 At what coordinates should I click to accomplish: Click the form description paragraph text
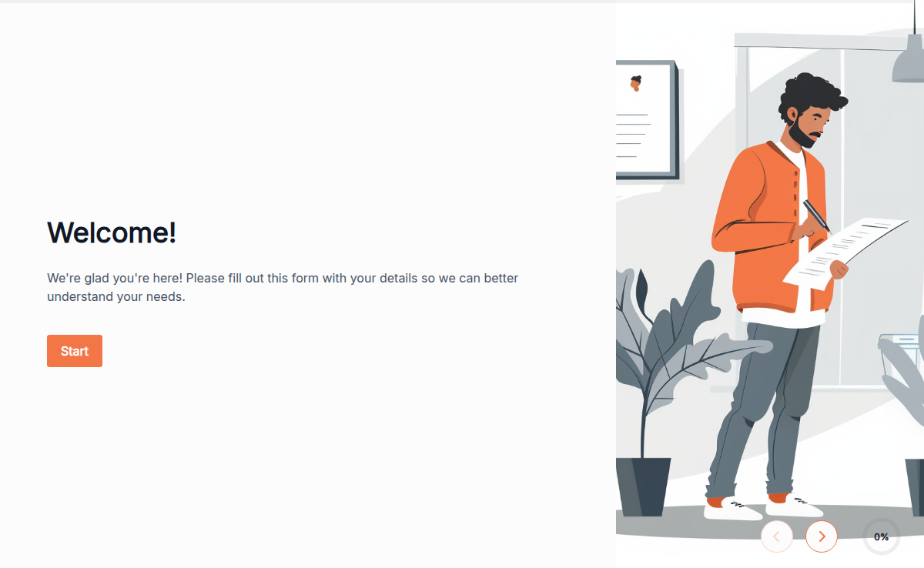point(283,287)
